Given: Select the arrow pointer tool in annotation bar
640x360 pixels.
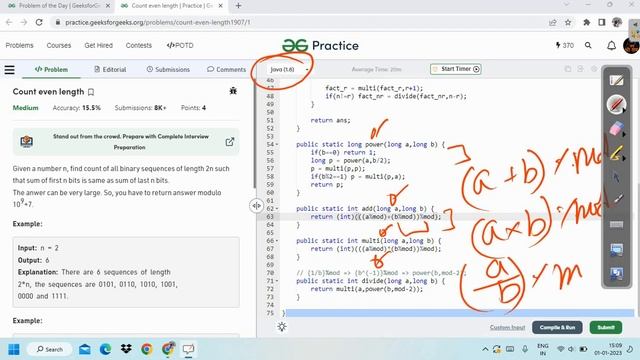Looking at the screenshot, I should pyautogui.click(x=616, y=177).
